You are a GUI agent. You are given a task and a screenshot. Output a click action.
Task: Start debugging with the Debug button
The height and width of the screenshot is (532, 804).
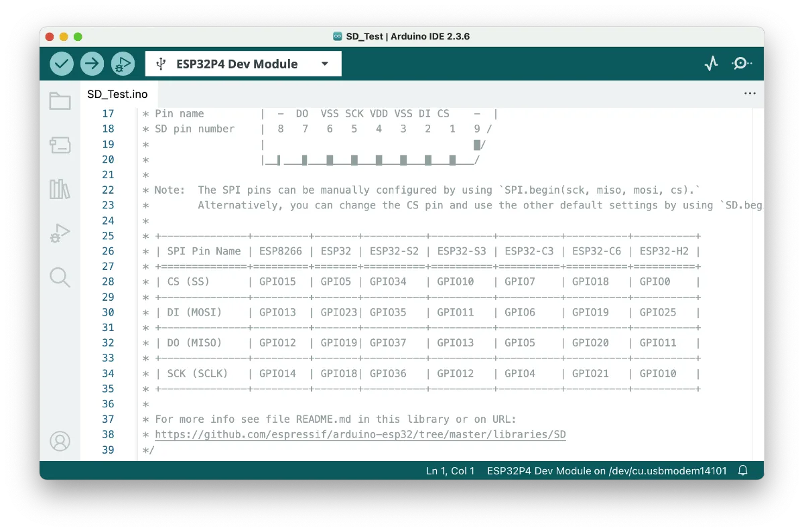[x=123, y=64]
